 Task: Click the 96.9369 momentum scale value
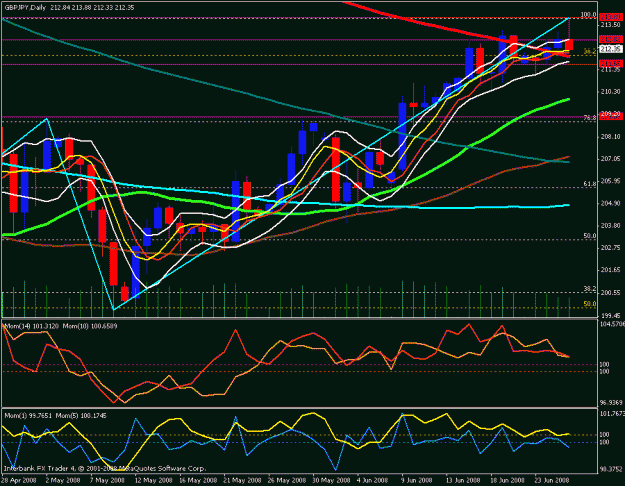(x=611, y=403)
